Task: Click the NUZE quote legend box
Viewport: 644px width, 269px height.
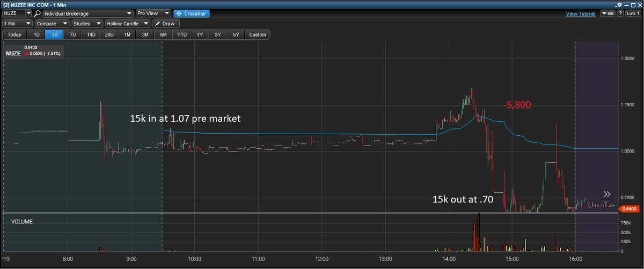Action: coord(34,51)
